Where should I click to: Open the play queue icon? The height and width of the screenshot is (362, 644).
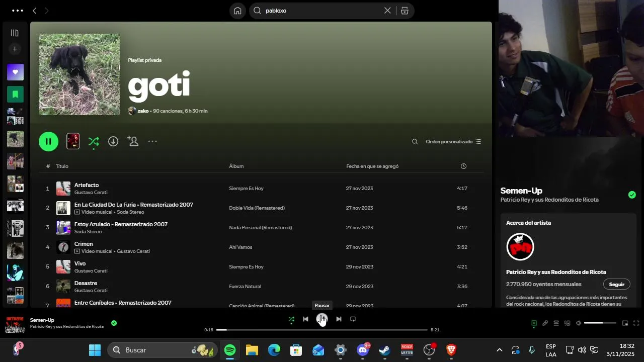tap(556, 323)
